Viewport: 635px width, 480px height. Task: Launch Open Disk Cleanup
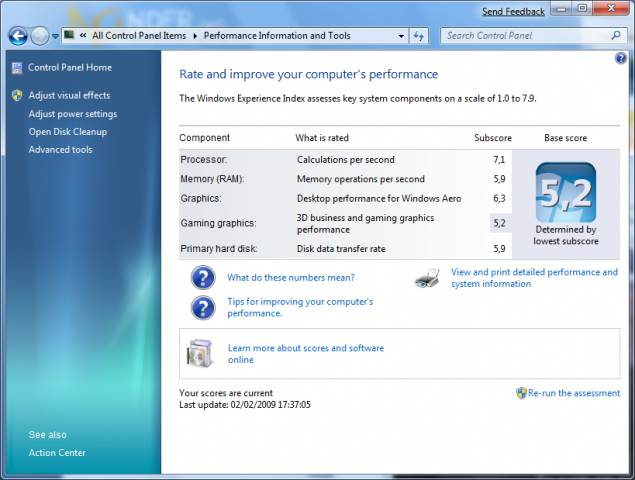(68, 132)
